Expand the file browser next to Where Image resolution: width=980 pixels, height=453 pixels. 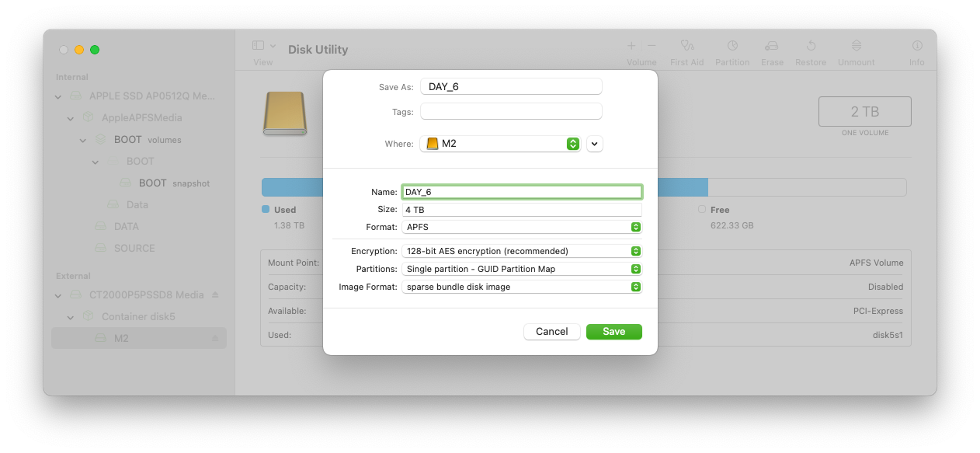[x=595, y=144]
